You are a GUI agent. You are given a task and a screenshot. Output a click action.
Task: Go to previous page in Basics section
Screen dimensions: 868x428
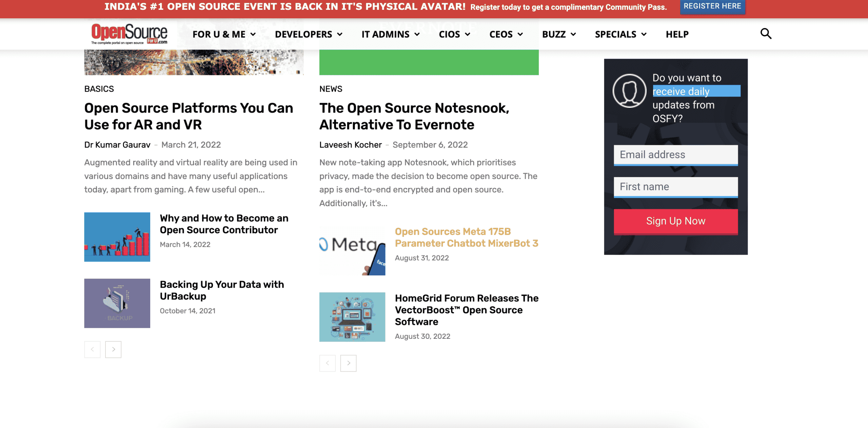coord(92,349)
